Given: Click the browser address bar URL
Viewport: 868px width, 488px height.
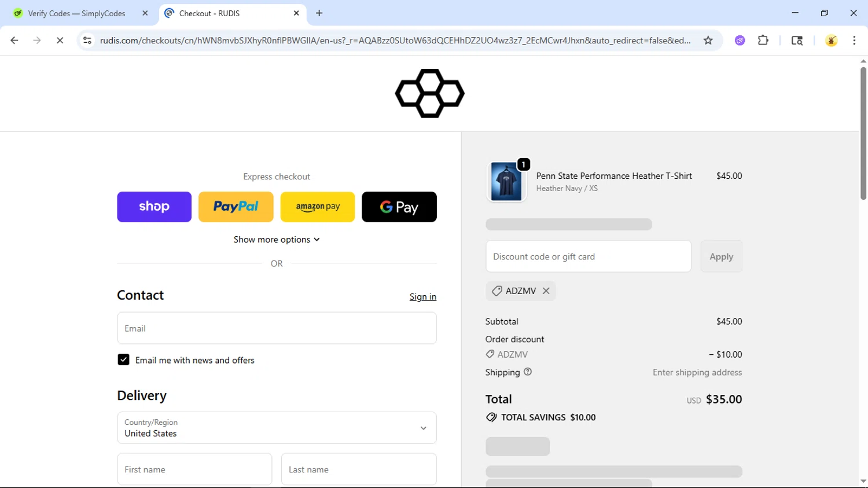Looking at the screenshot, I should pos(395,41).
